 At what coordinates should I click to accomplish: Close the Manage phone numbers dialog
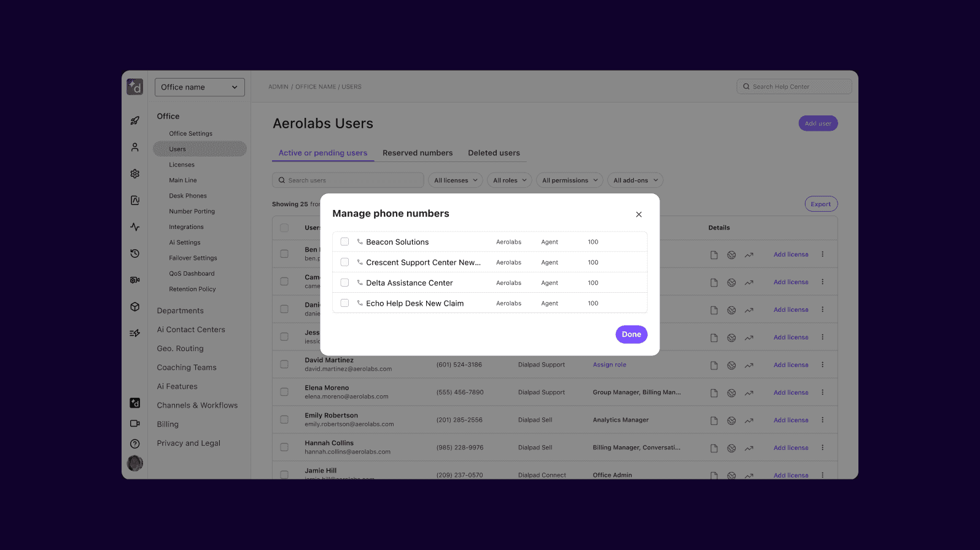639,214
